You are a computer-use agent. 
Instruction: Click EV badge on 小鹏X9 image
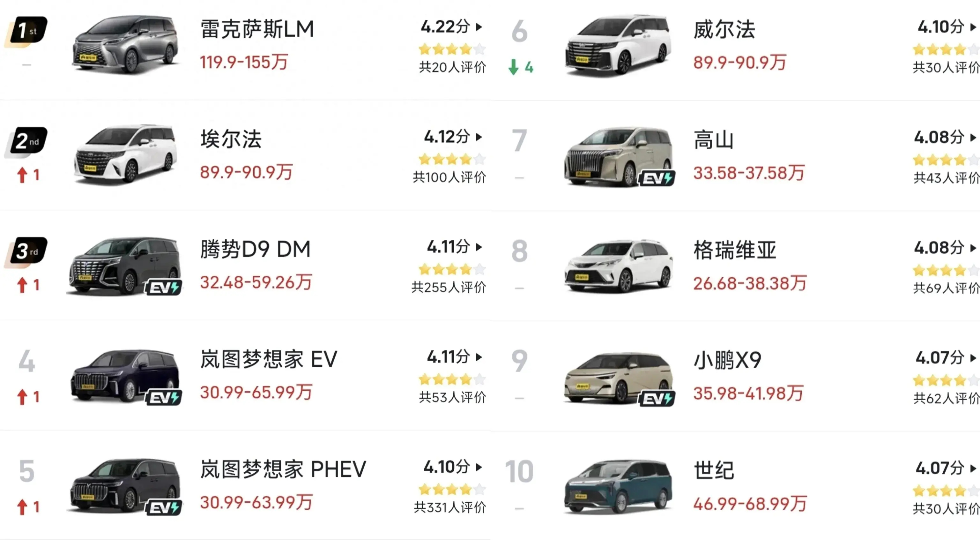coord(657,398)
